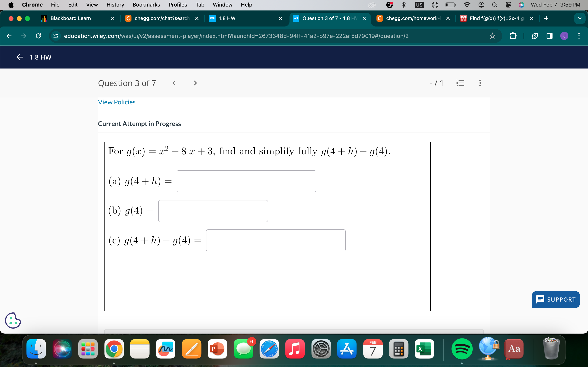Open the Bookmarks menu in the menu bar

pyautogui.click(x=146, y=5)
